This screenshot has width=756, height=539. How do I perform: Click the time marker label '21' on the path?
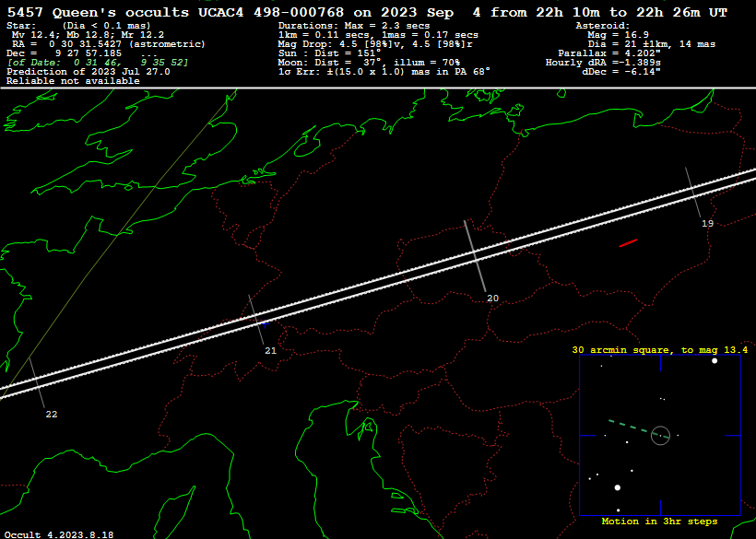(270, 351)
